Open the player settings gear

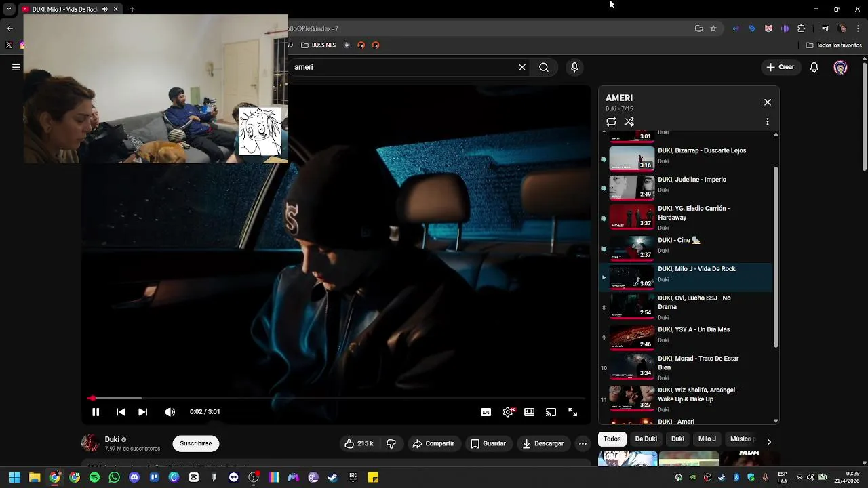(508, 412)
